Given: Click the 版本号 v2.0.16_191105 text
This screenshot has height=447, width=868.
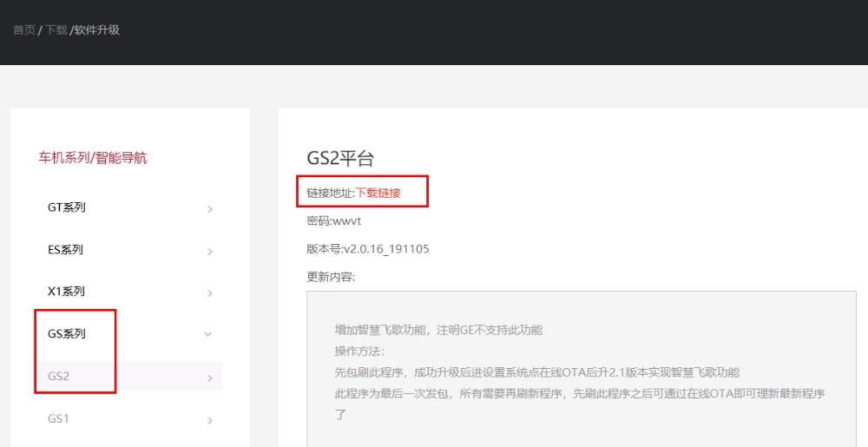Looking at the screenshot, I should pyautogui.click(x=368, y=249).
